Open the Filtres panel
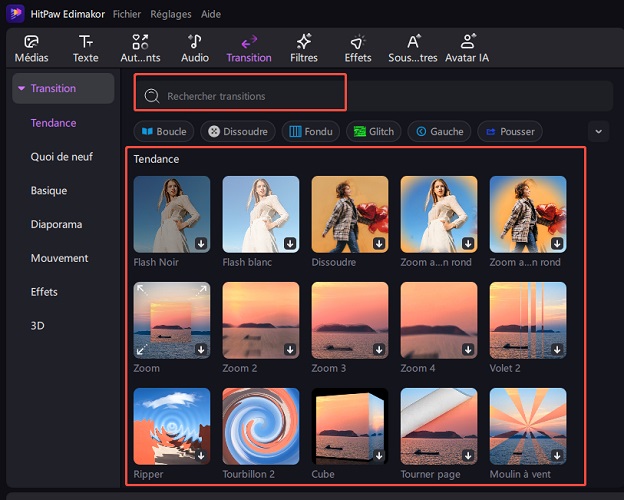Screen dimensions: 624x500 (x=304, y=49)
